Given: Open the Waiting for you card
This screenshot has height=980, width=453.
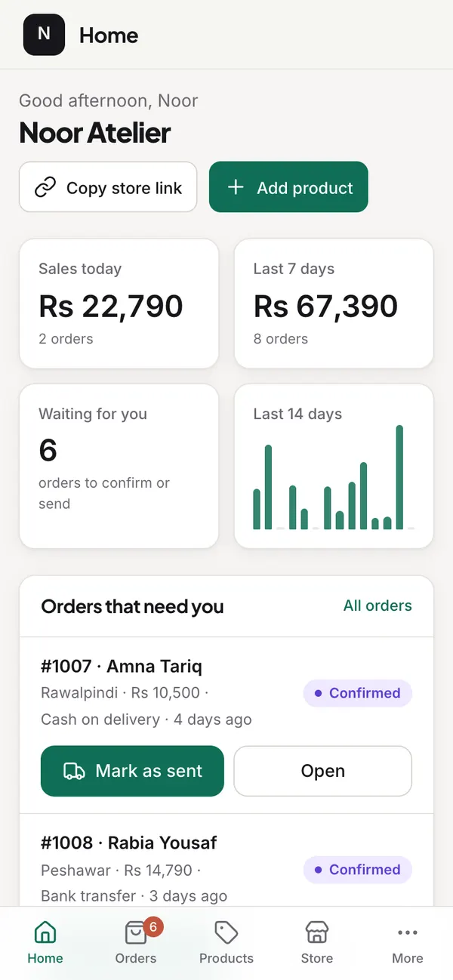Looking at the screenshot, I should tap(119, 466).
